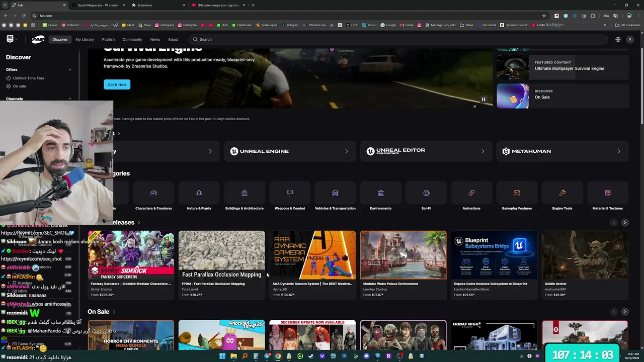Screen dimensions: 644x362
Task: Bookmark this page with the star icon
Action: click(544, 16)
